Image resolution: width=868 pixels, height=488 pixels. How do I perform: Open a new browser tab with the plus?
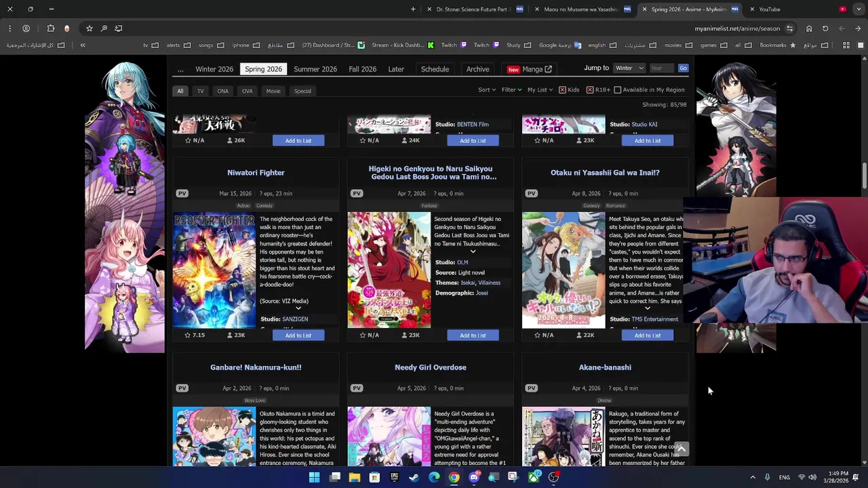click(413, 9)
